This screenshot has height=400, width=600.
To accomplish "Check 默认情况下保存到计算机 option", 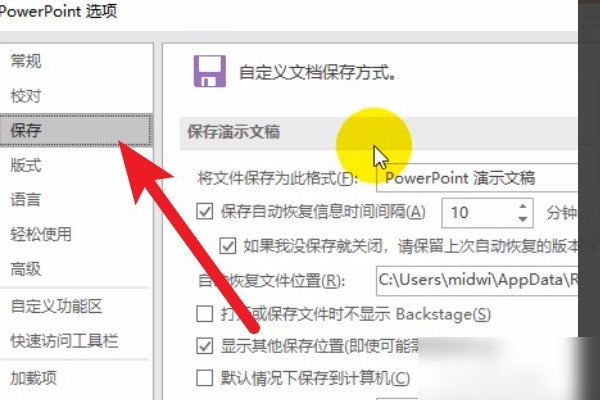I will [205, 378].
